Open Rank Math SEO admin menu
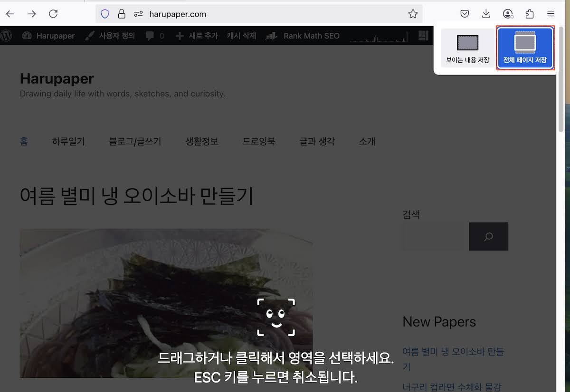Viewport: 570px width, 392px height. (x=303, y=36)
